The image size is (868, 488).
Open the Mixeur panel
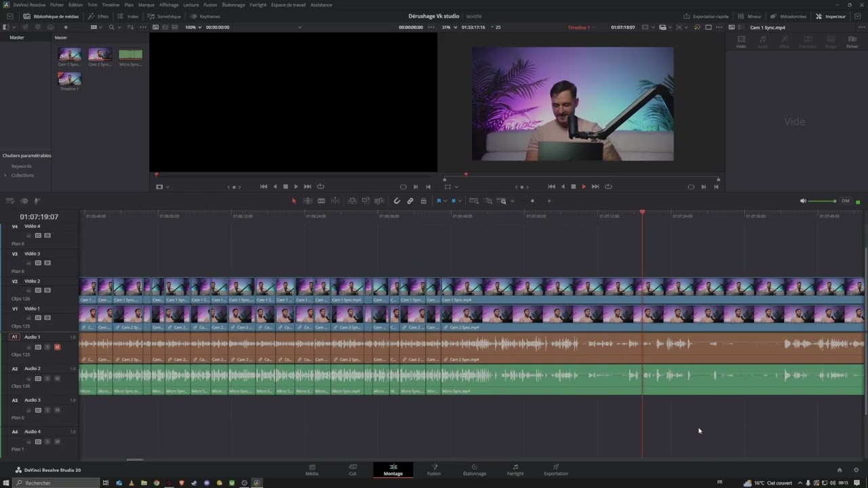tap(750, 16)
